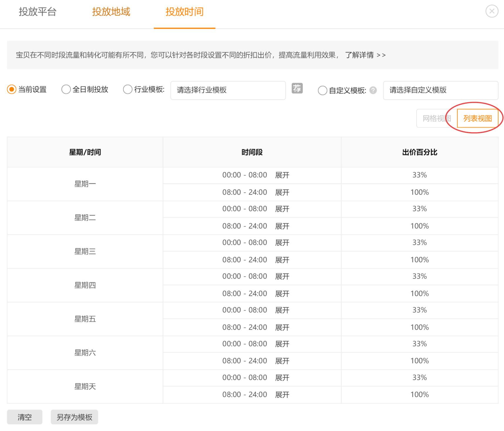504x431 pixels.
Task: Expand Sunday's 08:00-24:00 time slot
Action: click(x=282, y=395)
